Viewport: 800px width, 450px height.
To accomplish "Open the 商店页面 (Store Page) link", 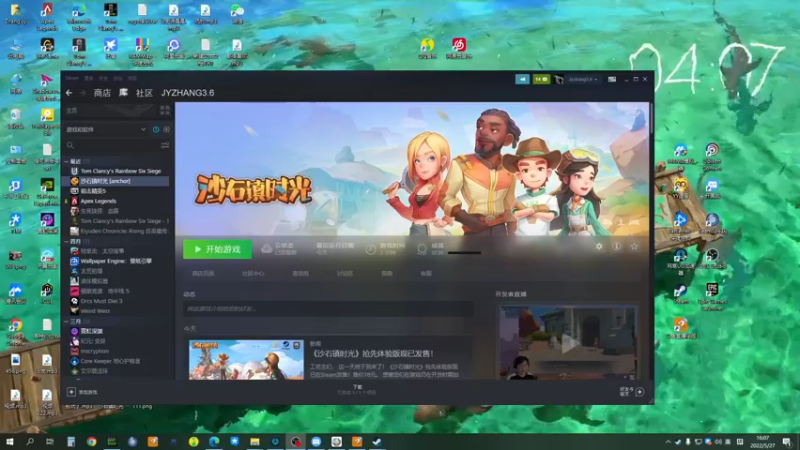I will tap(203, 273).
